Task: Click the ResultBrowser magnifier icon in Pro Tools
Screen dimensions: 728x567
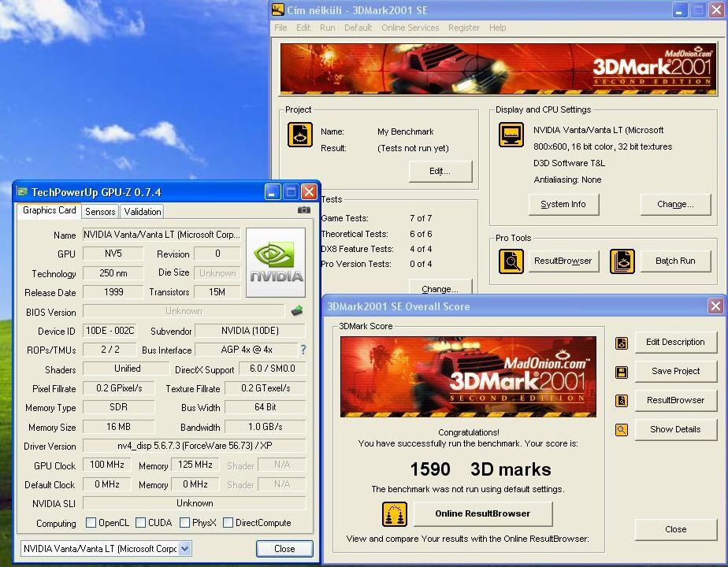Action: (x=511, y=261)
